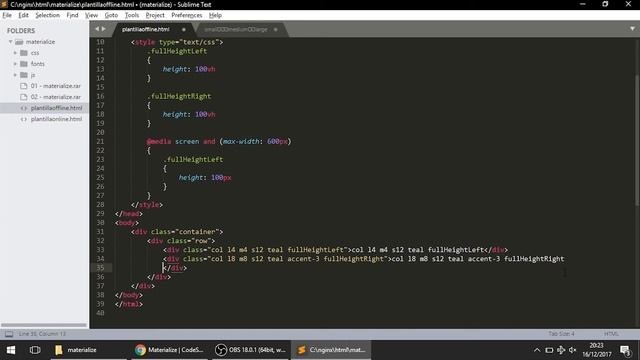Open the tab list dropdown arrow
Viewport: 640px width, 360px height.
pos(632,29)
